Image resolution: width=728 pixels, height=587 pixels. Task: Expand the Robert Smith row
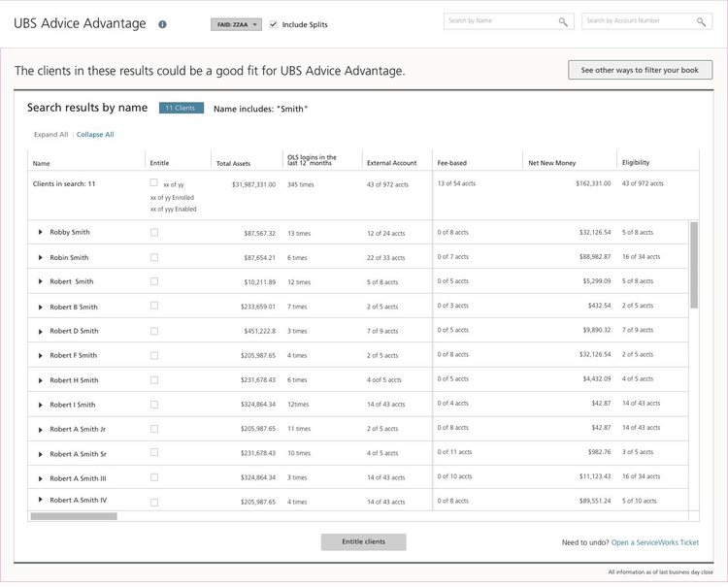[x=41, y=281]
